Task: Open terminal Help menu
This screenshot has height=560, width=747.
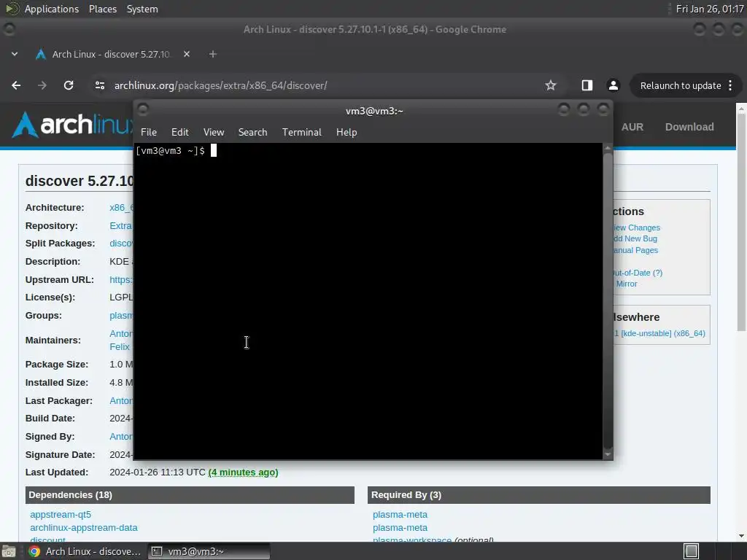Action: point(347,133)
